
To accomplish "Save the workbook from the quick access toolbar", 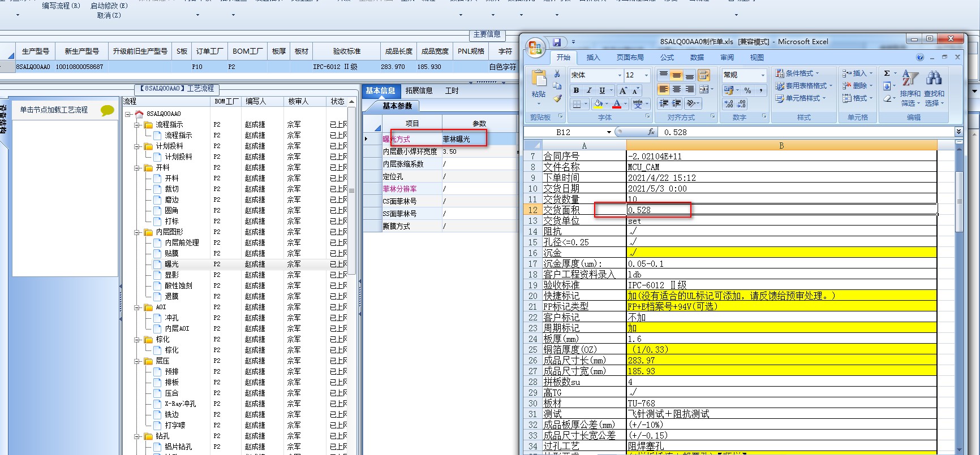I will [x=557, y=42].
